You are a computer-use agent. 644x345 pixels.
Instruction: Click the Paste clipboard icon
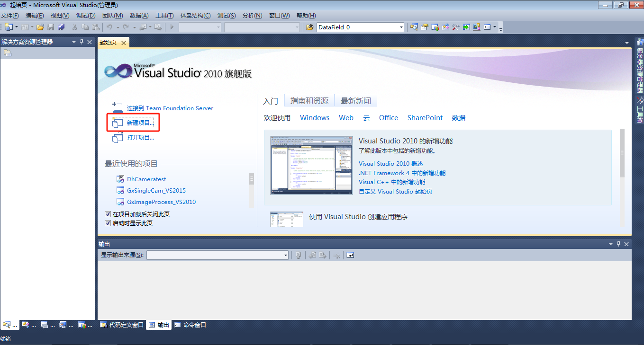click(95, 27)
